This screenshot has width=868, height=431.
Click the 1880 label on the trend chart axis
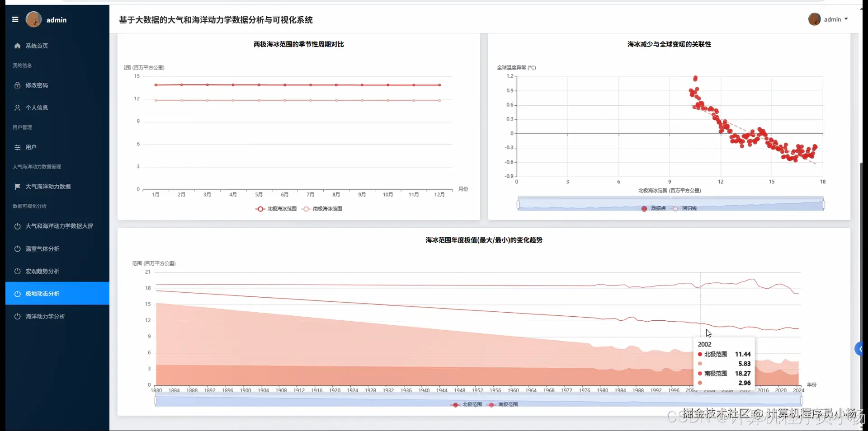click(156, 390)
